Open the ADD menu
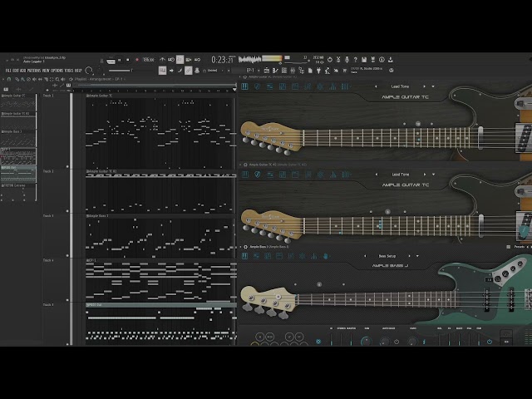This screenshot has height=399, width=532. coord(22,71)
